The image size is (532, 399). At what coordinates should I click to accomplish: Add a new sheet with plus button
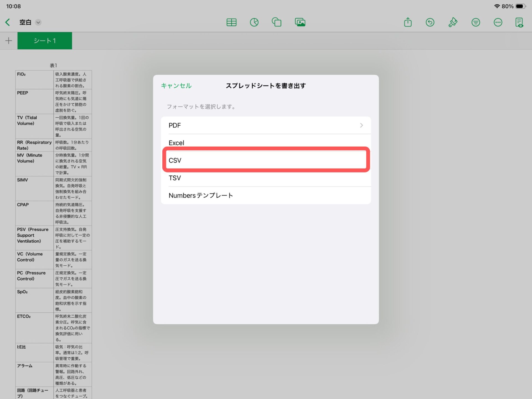click(9, 41)
